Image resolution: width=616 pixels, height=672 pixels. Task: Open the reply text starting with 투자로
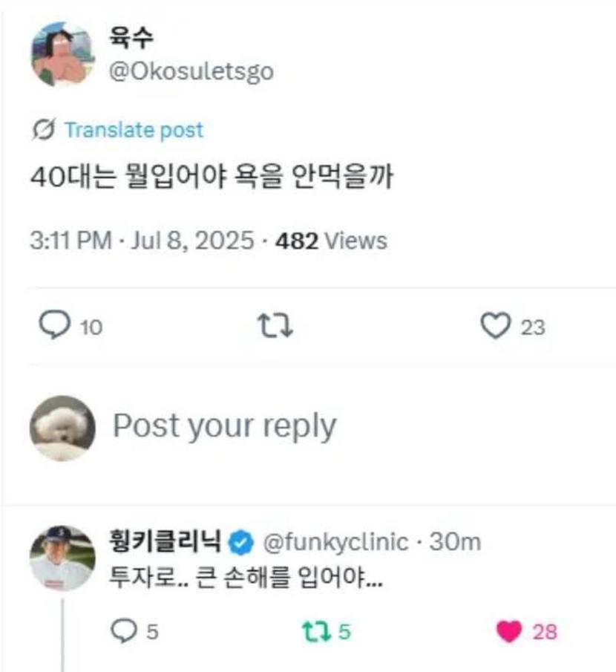pyautogui.click(x=246, y=579)
